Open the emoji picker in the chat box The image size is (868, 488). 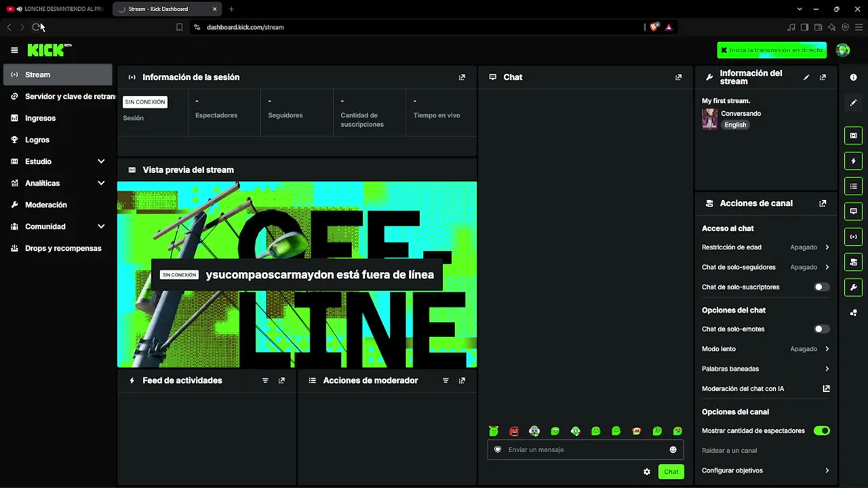pyautogui.click(x=673, y=449)
